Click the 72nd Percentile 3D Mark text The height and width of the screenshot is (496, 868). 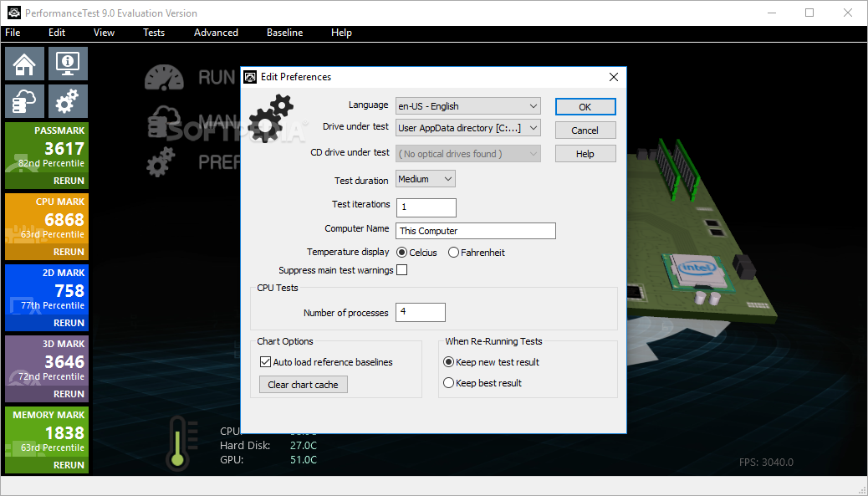coord(52,376)
